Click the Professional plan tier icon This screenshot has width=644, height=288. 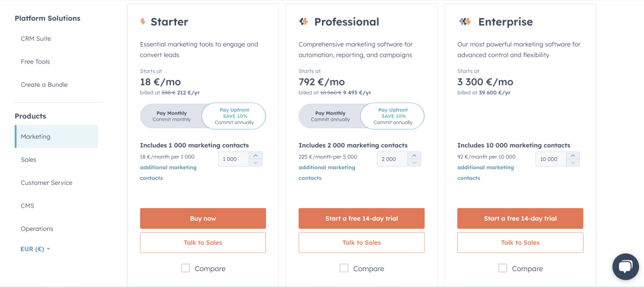tap(304, 21)
